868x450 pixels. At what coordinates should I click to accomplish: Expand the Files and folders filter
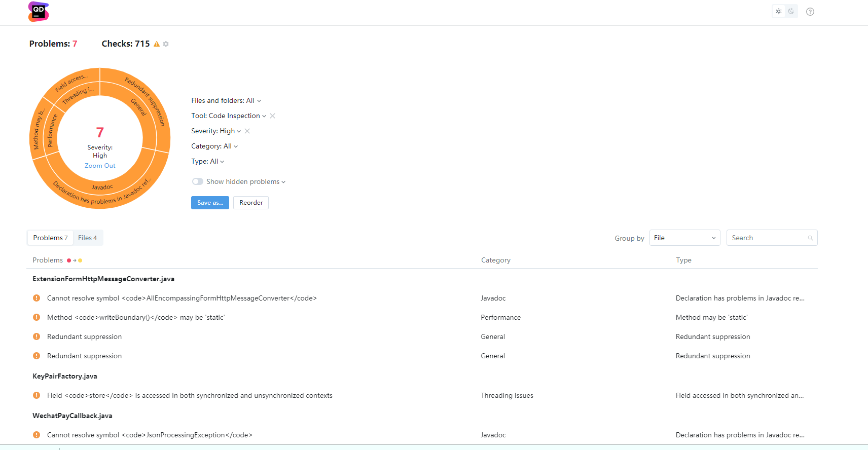tap(226, 101)
